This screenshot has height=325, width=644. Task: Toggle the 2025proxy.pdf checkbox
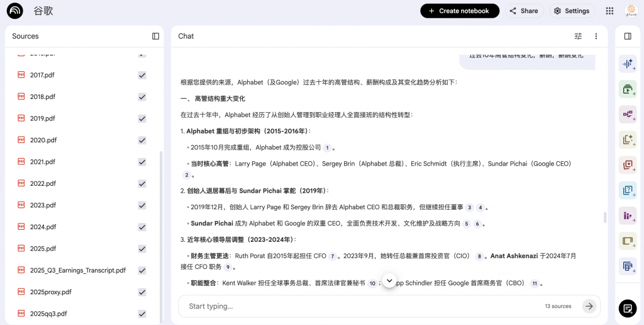142,292
